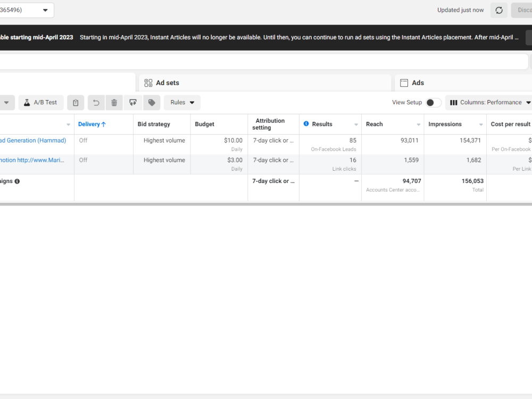Open Results column dropdown arrow
532x399 pixels.
pos(356,124)
